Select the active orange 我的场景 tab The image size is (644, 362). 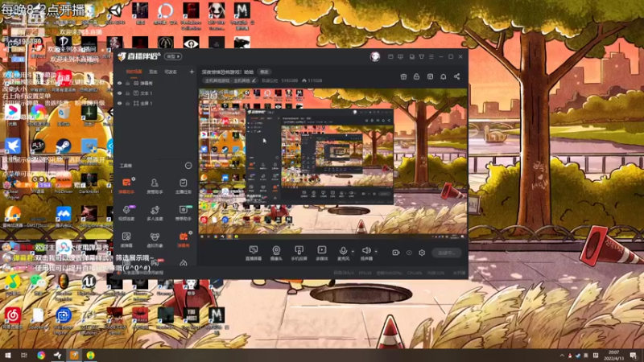(x=134, y=72)
